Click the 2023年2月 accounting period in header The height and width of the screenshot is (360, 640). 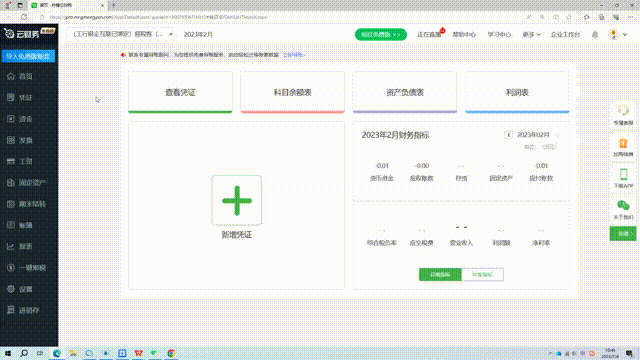(x=198, y=35)
